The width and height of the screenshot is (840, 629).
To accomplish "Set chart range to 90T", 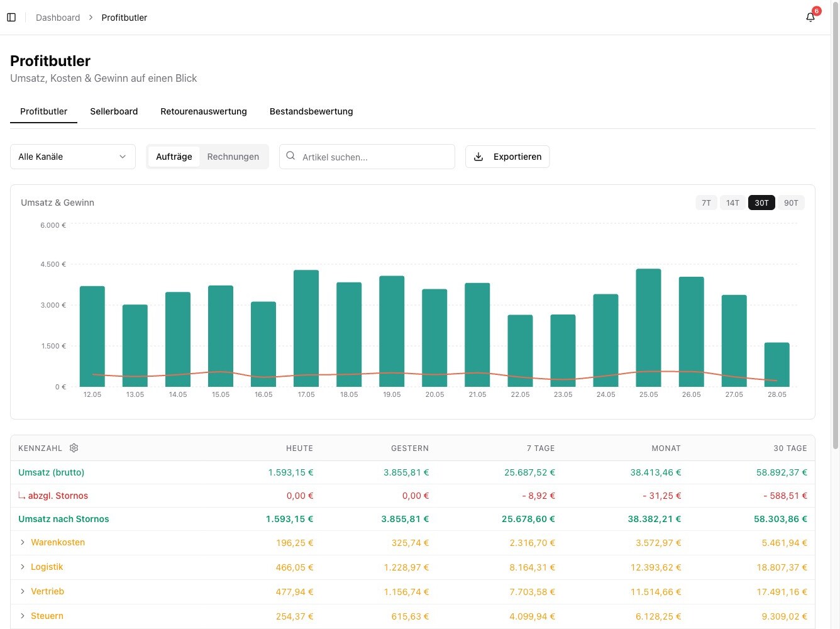I will 791,203.
